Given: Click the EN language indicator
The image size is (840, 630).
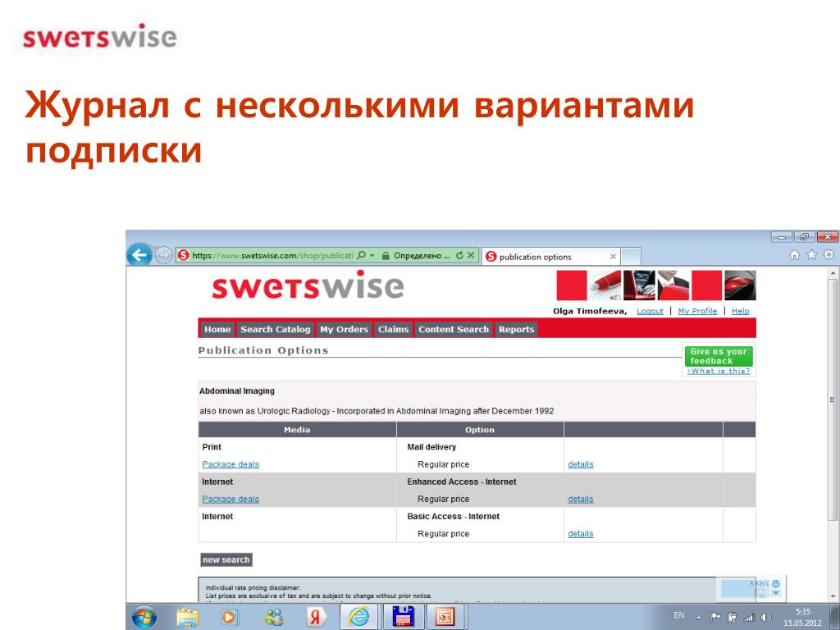Looking at the screenshot, I should pos(678,615).
